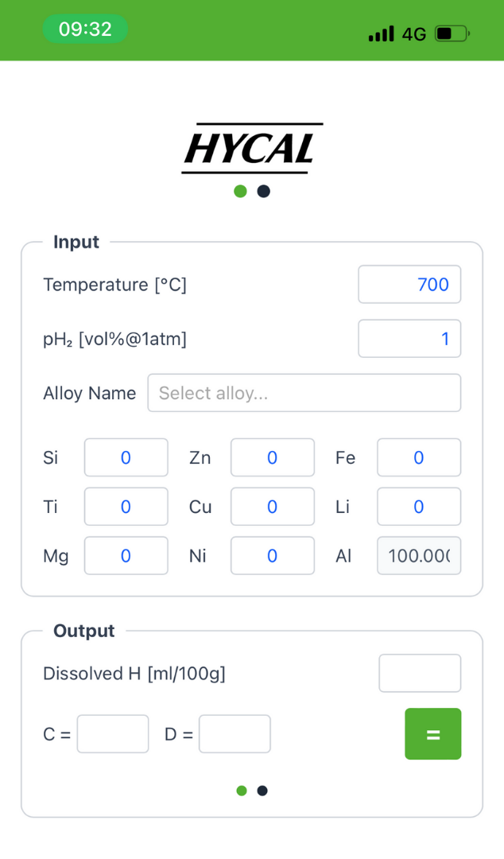504x859 pixels.
Task: Click the Ti composition field
Action: pyautogui.click(x=126, y=507)
